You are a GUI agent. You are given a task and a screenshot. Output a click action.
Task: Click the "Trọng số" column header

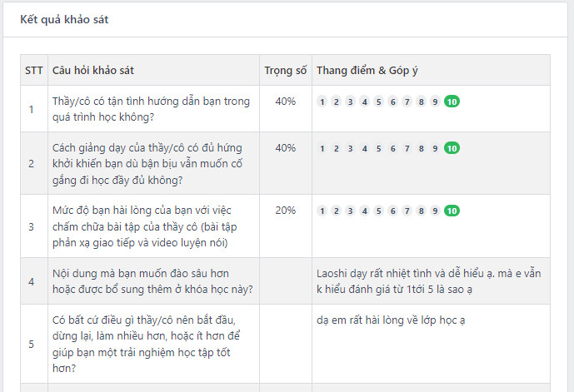click(285, 70)
